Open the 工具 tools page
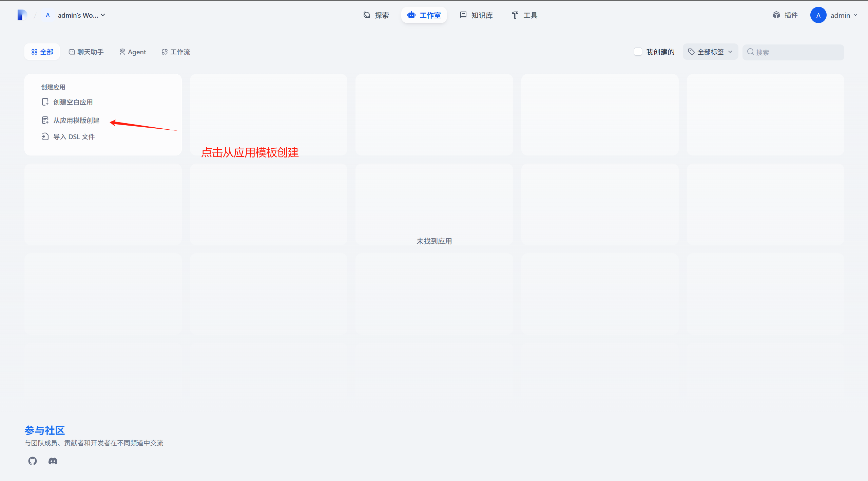 point(524,15)
